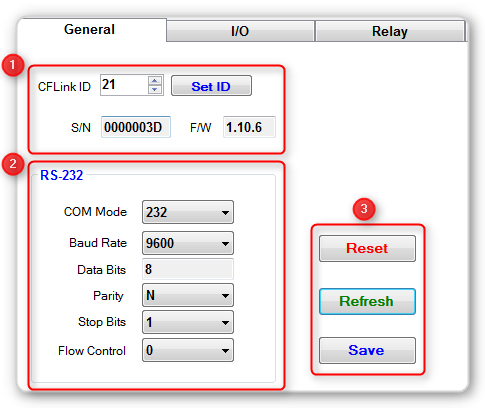This screenshot has width=485, height=408.
Task: Click the Set ID button
Action: click(211, 86)
